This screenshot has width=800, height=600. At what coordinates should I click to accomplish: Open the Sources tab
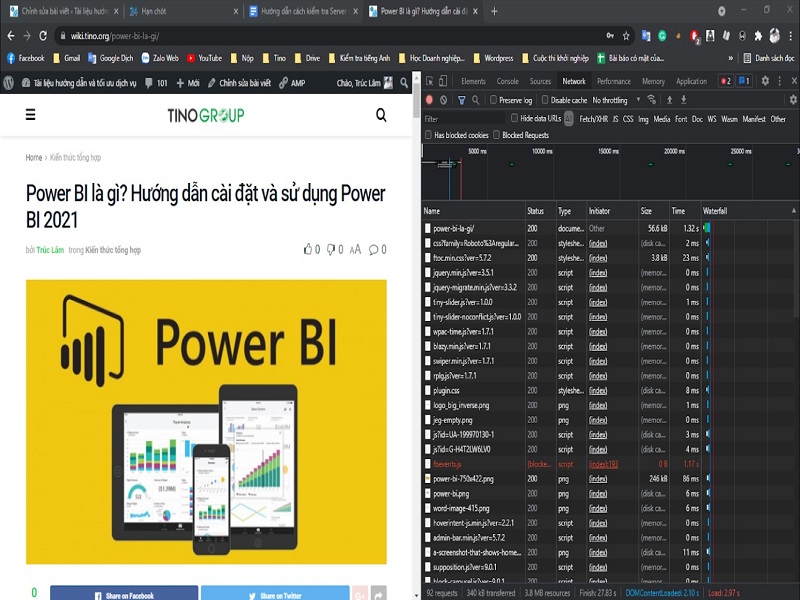click(x=540, y=81)
